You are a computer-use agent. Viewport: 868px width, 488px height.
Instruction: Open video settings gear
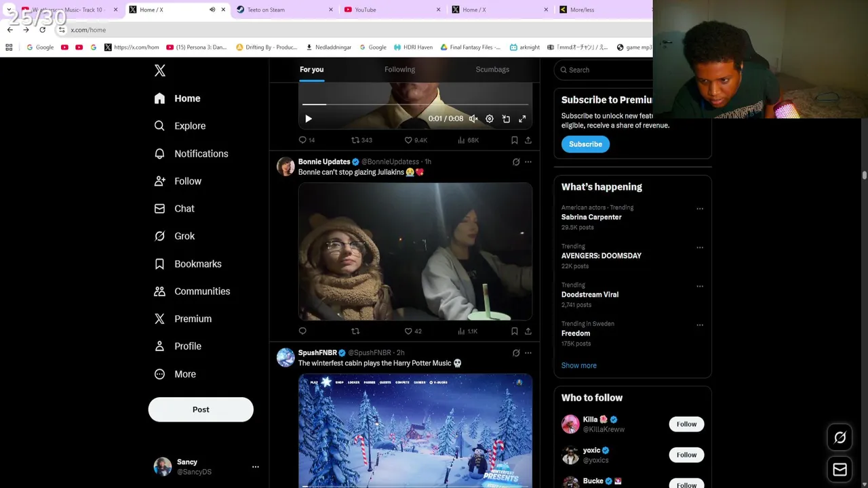pyautogui.click(x=490, y=119)
